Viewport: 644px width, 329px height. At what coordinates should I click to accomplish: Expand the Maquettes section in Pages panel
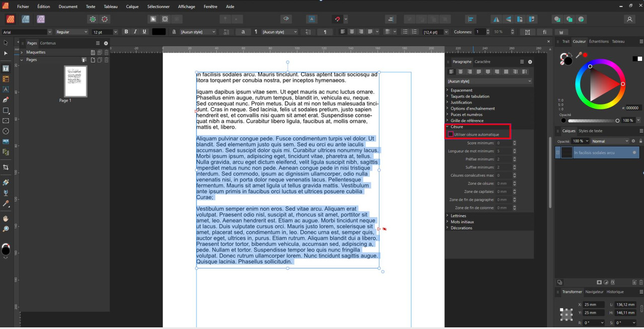[x=22, y=52]
